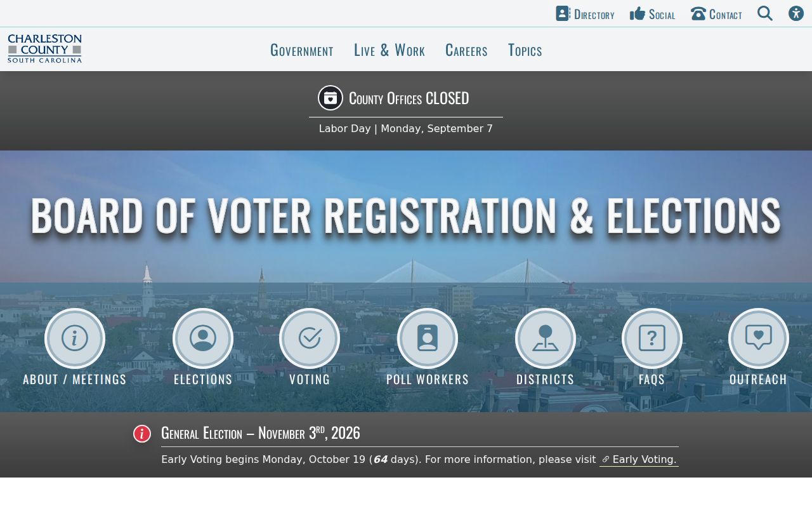The width and height of the screenshot is (812, 508).
Task: Open the site search magnifier
Action: (x=765, y=13)
